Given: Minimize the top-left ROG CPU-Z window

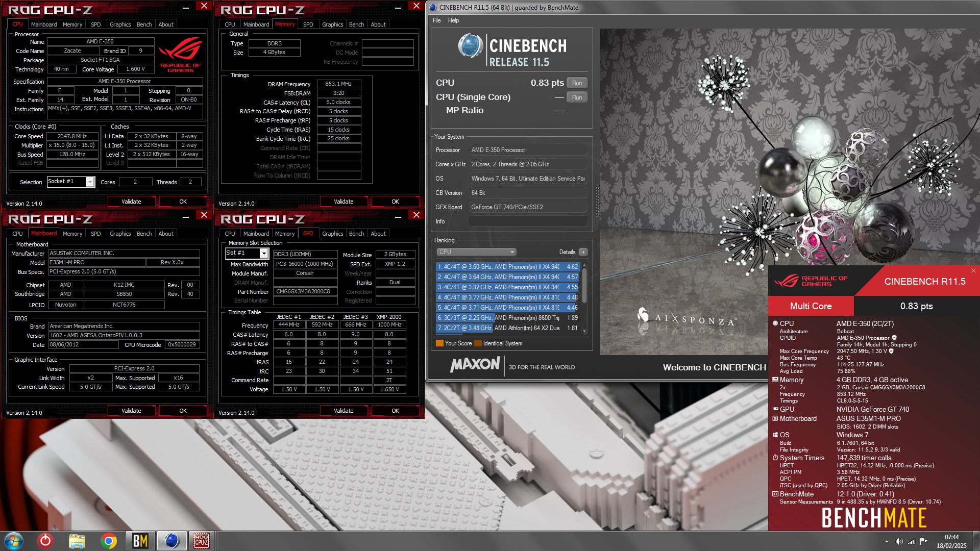Looking at the screenshot, I should (186, 8).
